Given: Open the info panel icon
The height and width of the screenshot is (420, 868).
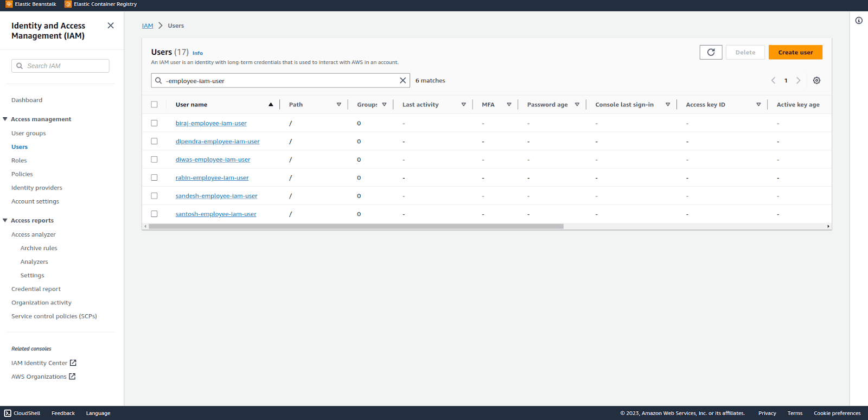Looking at the screenshot, I should [x=859, y=21].
